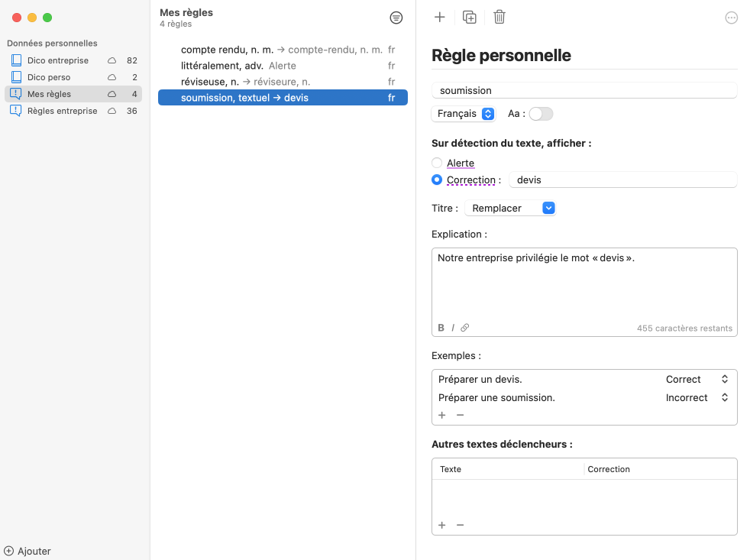750x560 pixels.
Task: Add a new example with the plus button
Action: (x=441, y=415)
